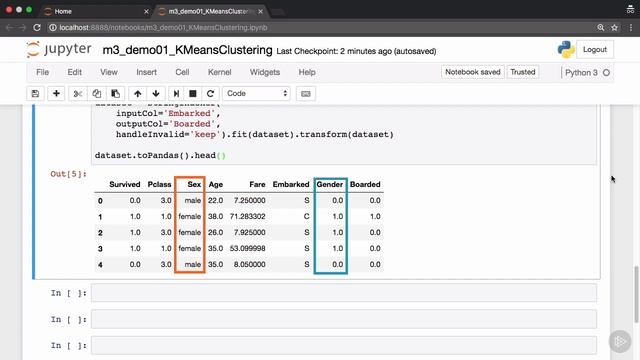View site information icon in address bar

53,27
